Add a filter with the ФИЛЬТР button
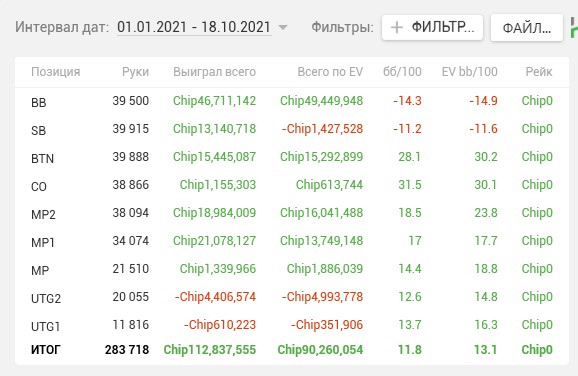Screen dimensions: 578x376 pos(432,27)
